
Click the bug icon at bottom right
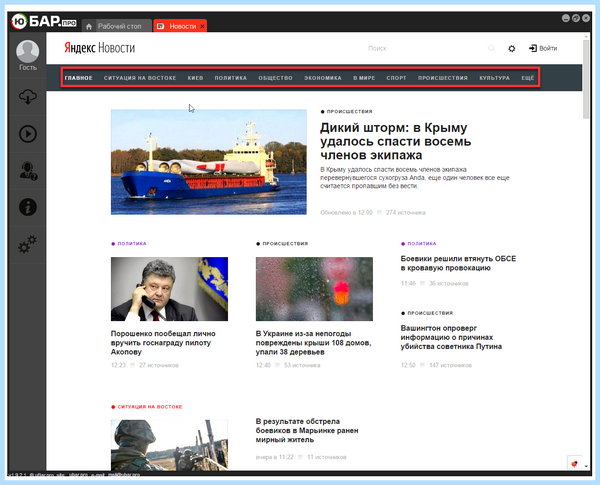coord(574,464)
